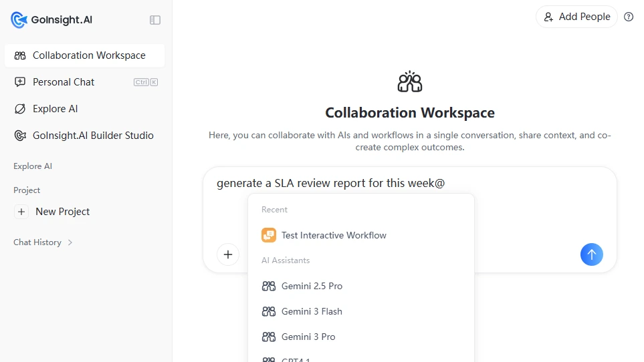Expand Chat History
Viewport: 644px width, 362px height.
tap(43, 242)
